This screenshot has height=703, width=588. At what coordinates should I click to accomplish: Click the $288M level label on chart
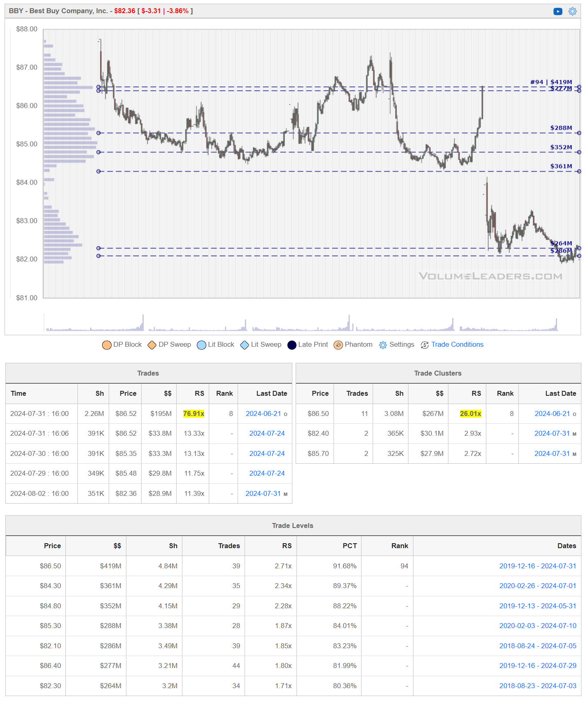(x=561, y=128)
